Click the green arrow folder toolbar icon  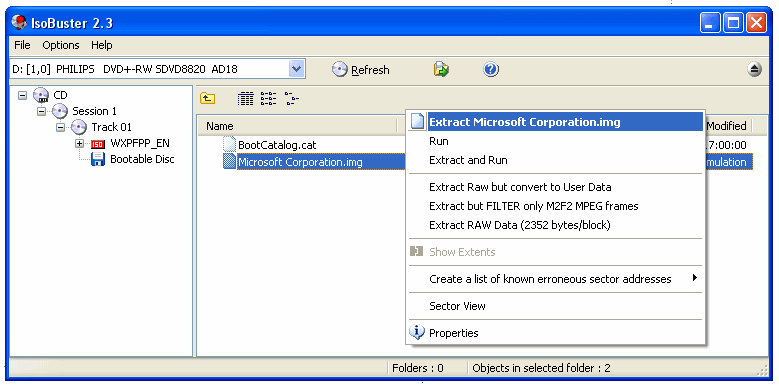(x=441, y=69)
